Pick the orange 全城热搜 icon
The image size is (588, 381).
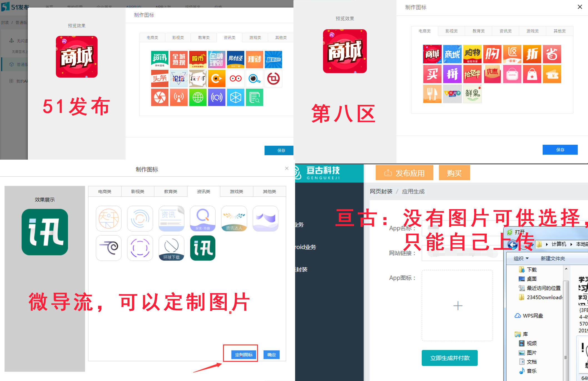(x=179, y=60)
